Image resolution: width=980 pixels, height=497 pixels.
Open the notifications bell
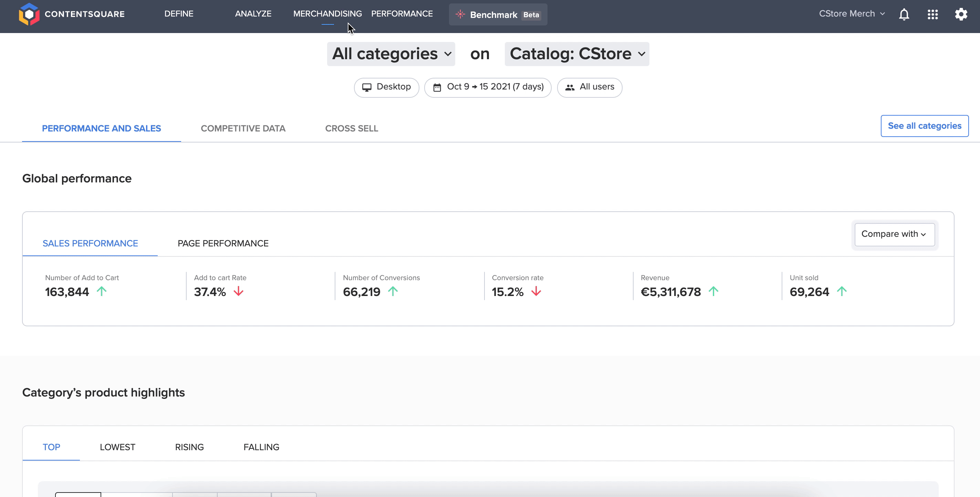(904, 14)
